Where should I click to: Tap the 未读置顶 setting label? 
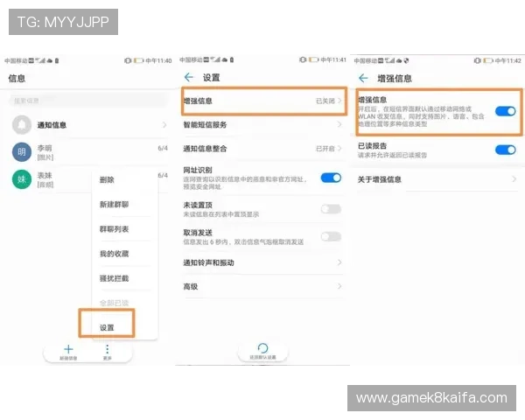(198, 205)
